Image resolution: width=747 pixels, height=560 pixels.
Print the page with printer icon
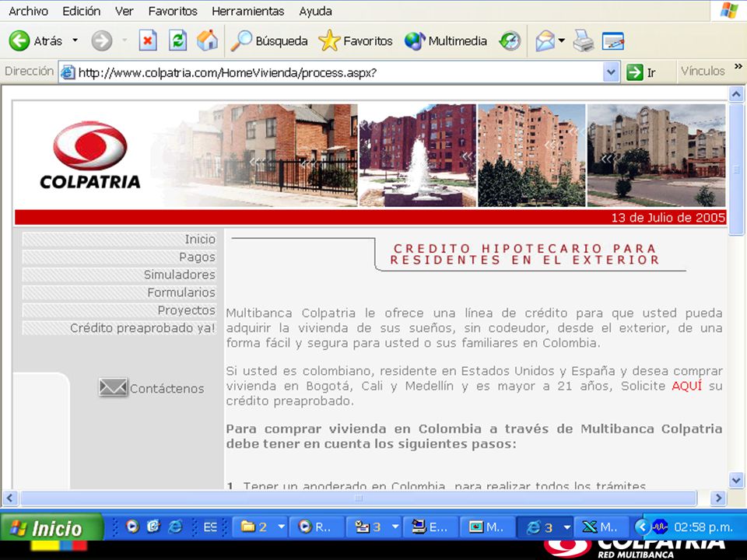click(584, 41)
